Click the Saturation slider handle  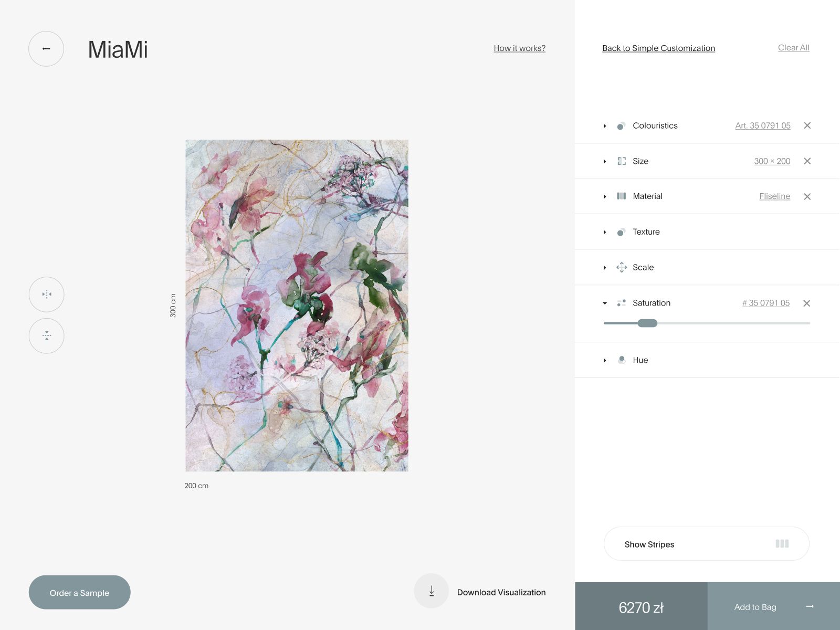pos(647,323)
